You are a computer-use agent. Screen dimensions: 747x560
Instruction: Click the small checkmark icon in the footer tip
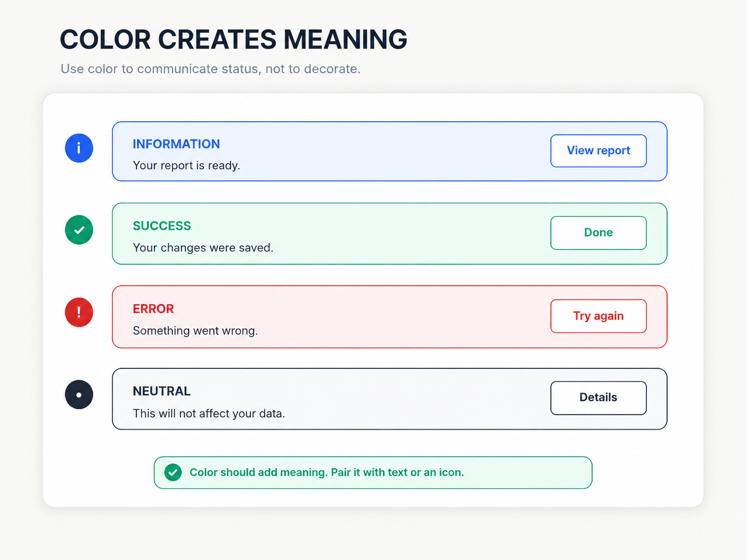coord(173,472)
